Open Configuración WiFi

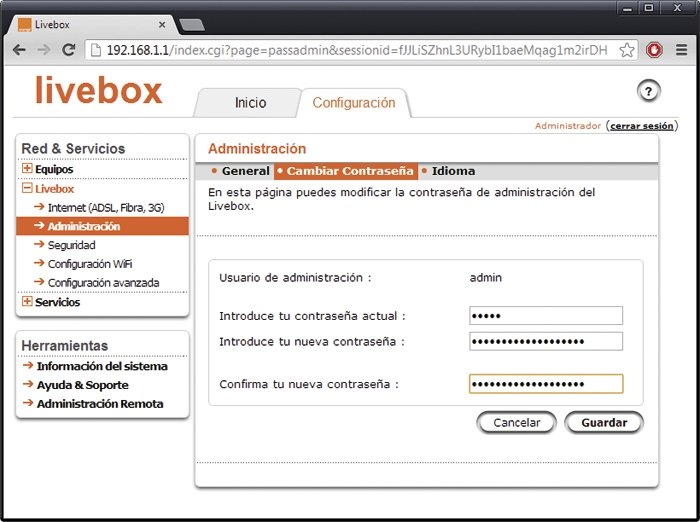[x=90, y=264]
